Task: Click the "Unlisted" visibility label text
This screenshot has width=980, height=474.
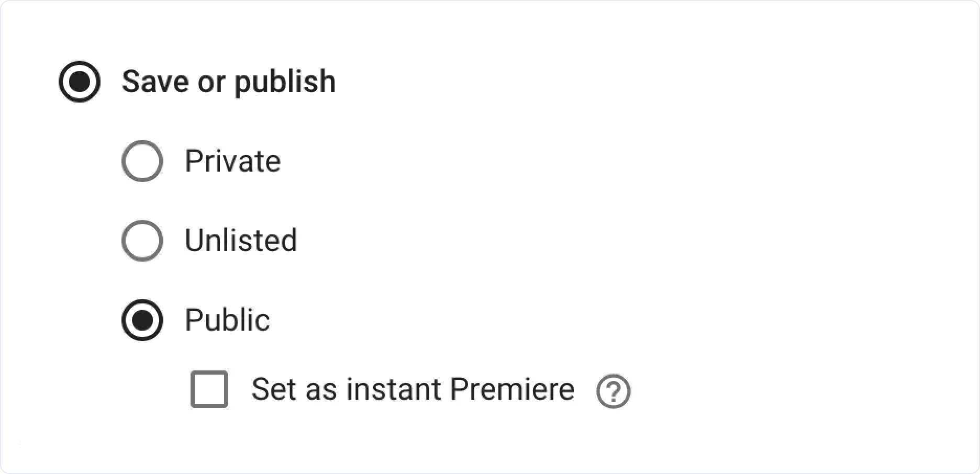Action: click(x=241, y=241)
